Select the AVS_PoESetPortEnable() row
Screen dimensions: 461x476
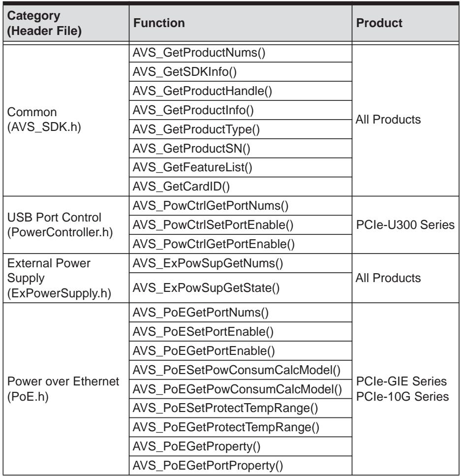241,331
